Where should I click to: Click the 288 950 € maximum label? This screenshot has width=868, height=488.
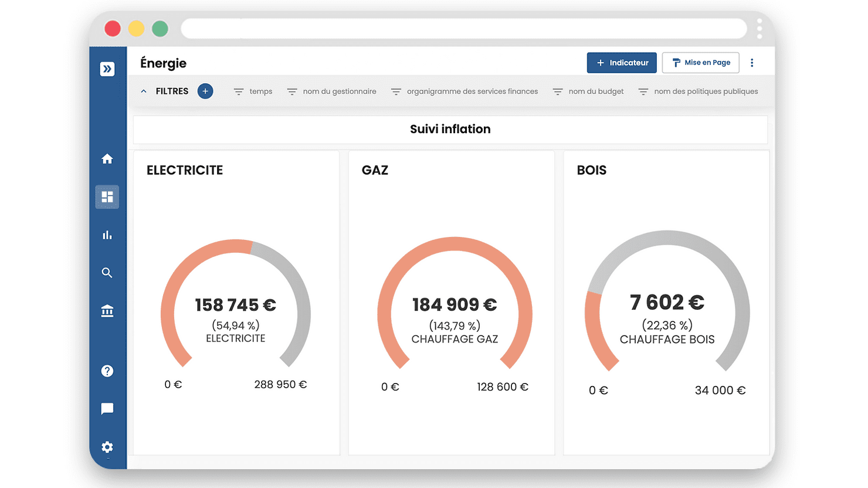point(280,385)
